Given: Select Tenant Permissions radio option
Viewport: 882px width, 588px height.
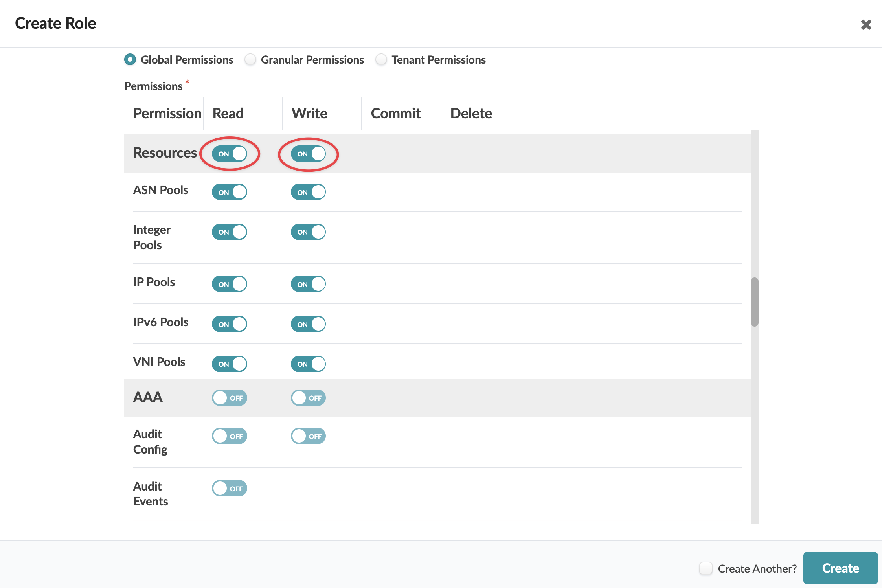Looking at the screenshot, I should 381,60.
